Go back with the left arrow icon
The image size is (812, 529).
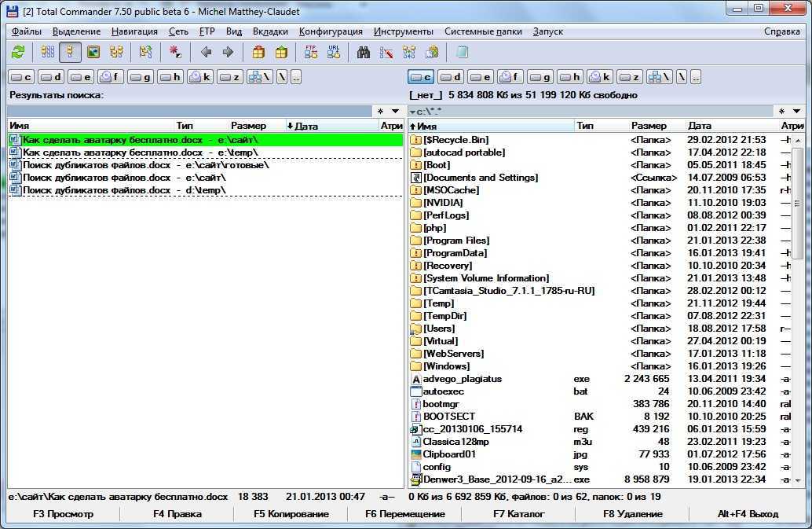(206, 52)
